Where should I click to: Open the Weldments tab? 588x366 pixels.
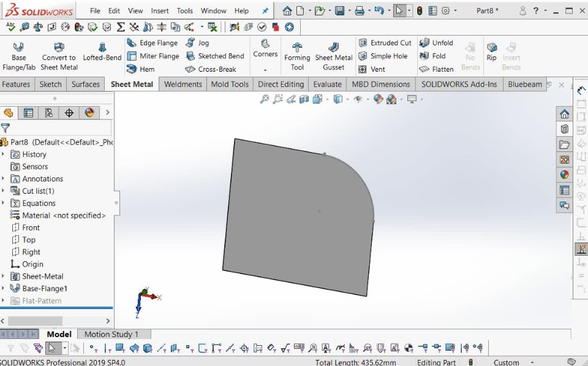click(x=183, y=84)
